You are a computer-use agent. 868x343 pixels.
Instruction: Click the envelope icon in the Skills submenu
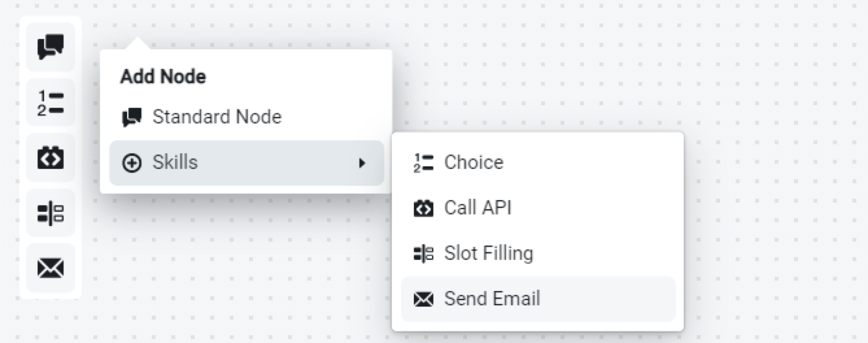click(423, 299)
